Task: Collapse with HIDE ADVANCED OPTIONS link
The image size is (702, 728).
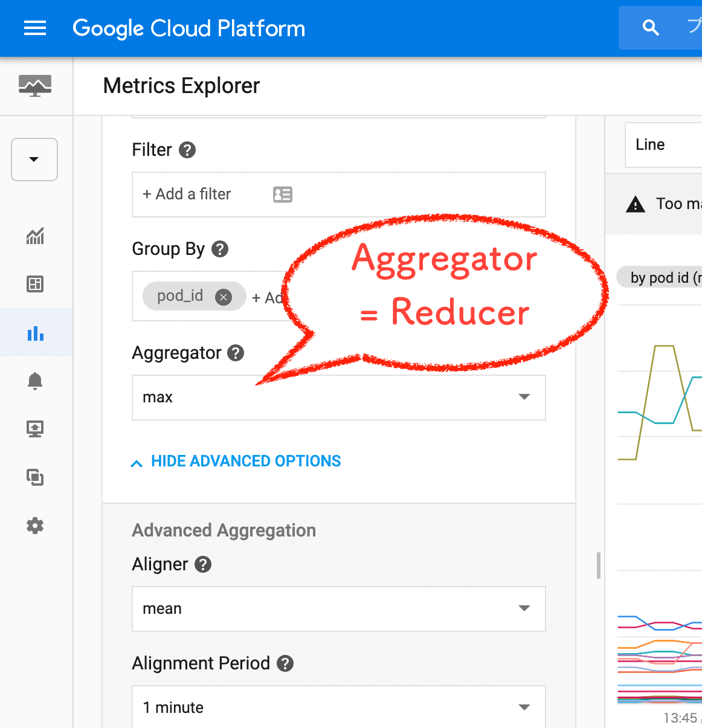Action: (x=236, y=462)
